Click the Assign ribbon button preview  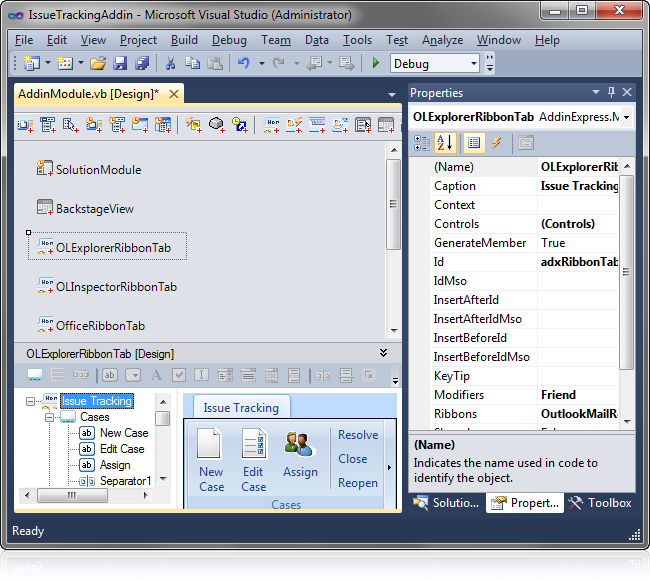pyautogui.click(x=300, y=454)
